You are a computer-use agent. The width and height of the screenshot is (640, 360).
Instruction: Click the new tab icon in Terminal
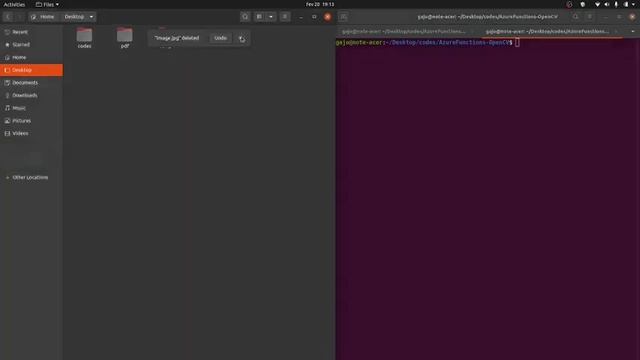pos(344,17)
